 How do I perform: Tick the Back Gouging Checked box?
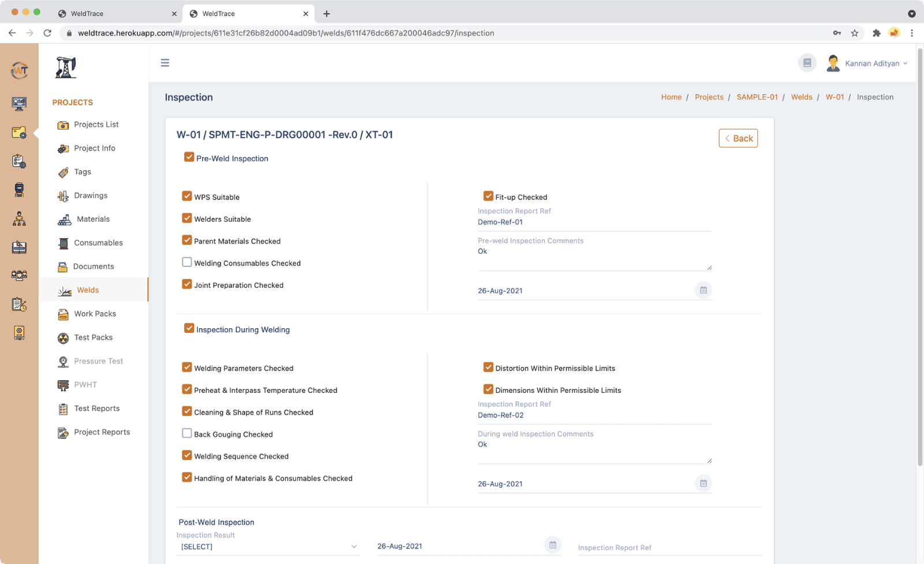[x=187, y=433]
